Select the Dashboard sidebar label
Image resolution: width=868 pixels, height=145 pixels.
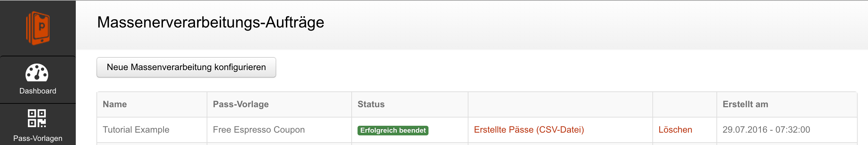tap(38, 91)
